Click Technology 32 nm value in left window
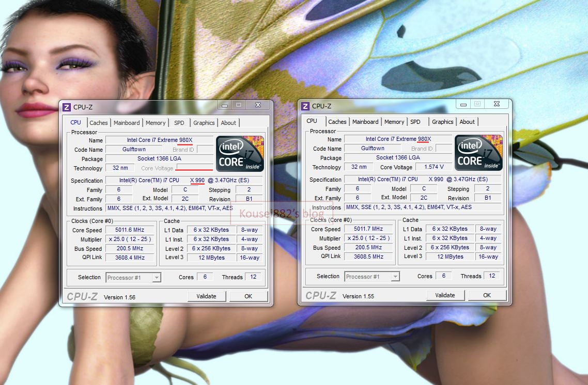Viewport: 588px width, 385px height. (120, 168)
